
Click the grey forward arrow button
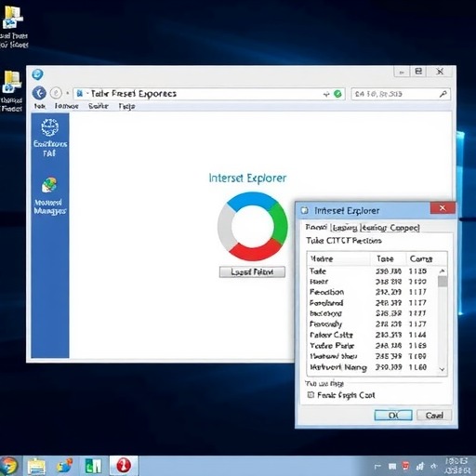56,93
